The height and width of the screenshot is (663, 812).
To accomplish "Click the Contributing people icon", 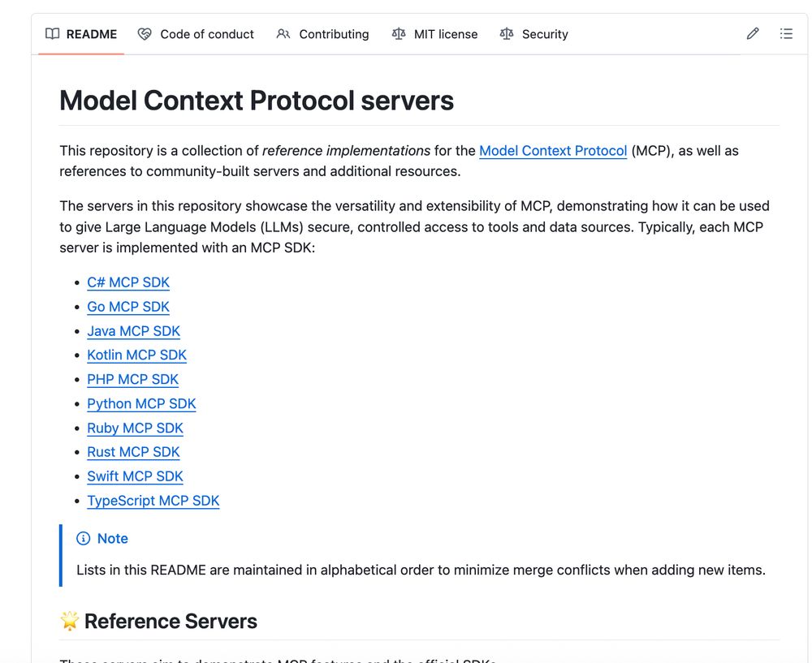I will click(283, 34).
